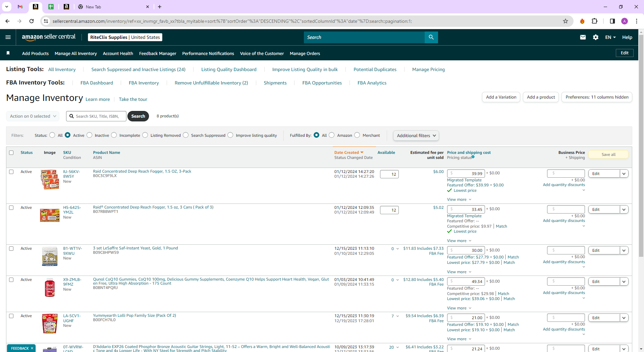
Task: Open the Yummyearth Lolli Pop product thumbnail
Action: [x=50, y=324]
